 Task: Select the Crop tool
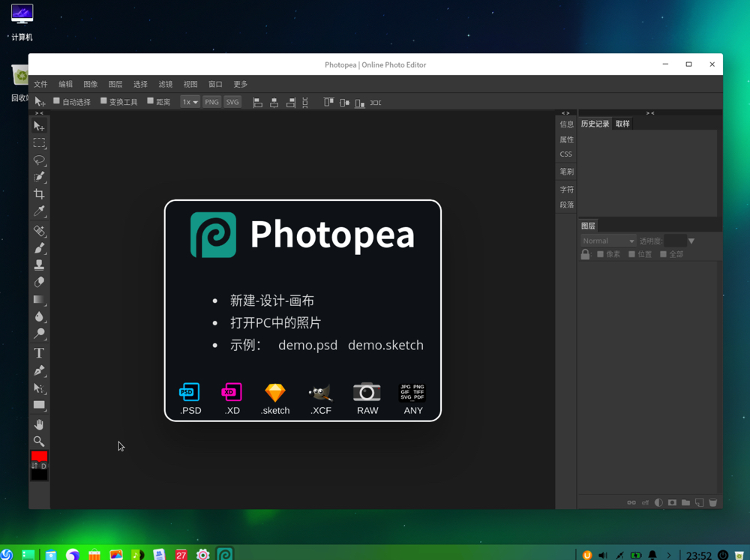pyautogui.click(x=39, y=194)
